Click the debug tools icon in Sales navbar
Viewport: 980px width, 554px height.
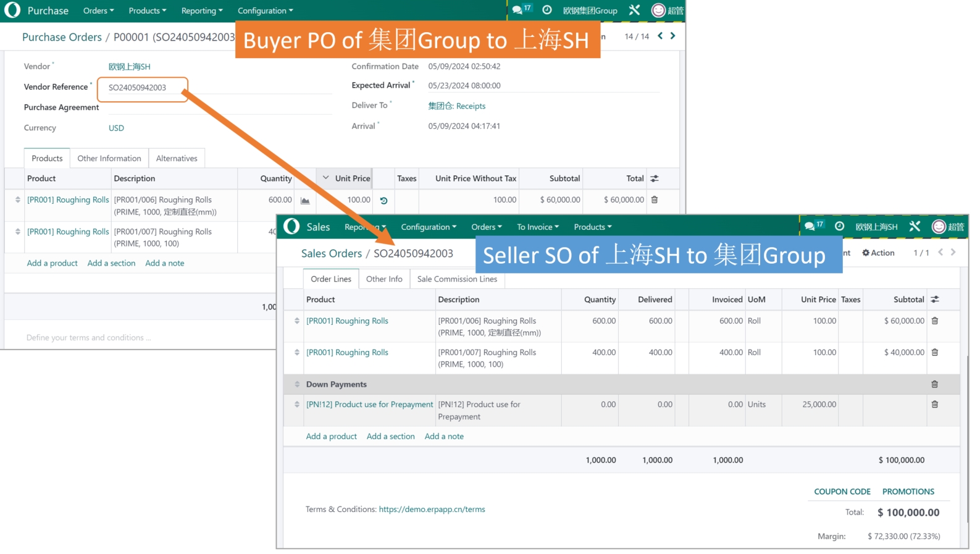[915, 227]
